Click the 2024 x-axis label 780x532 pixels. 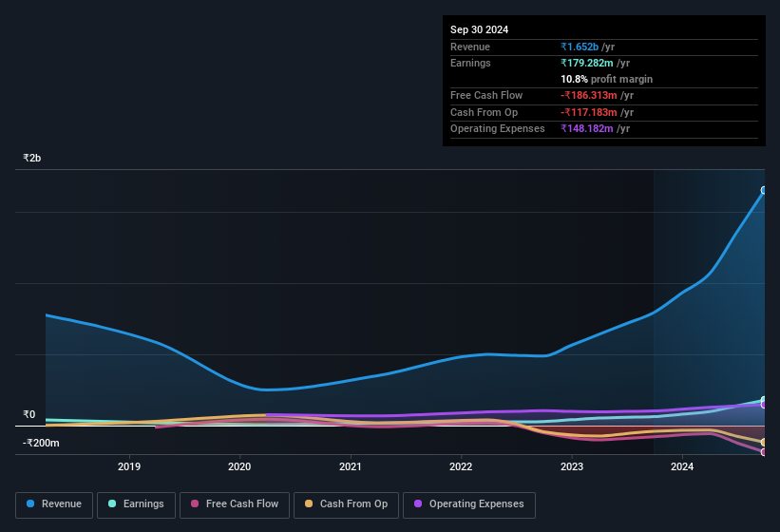pyautogui.click(x=682, y=466)
